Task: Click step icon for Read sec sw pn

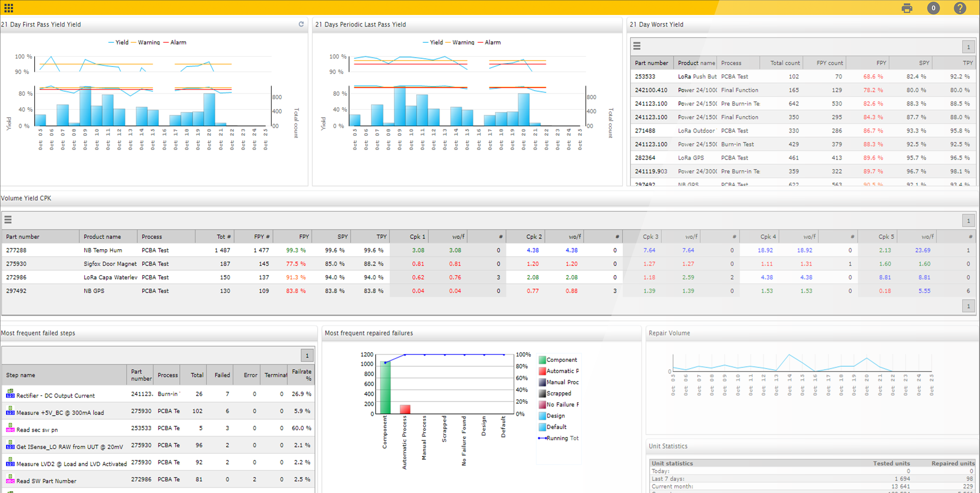Action: (10, 428)
